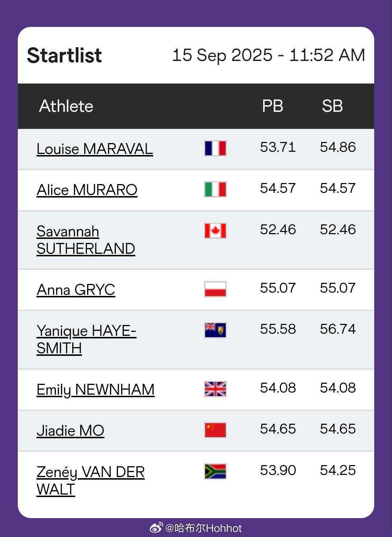This screenshot has height=537, width=392.
Task: Open Jiadie MO athlete link
Action: [x=70, y=431]
